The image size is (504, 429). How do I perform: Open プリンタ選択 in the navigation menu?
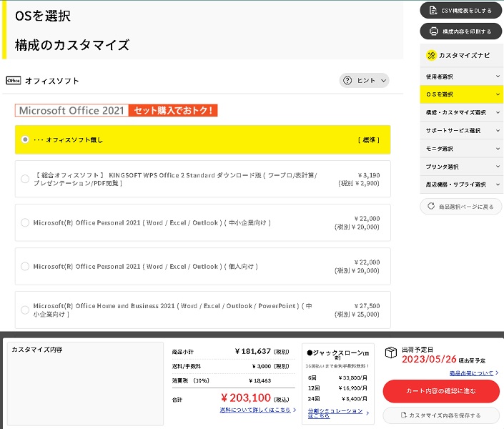(x=461, y=167)
